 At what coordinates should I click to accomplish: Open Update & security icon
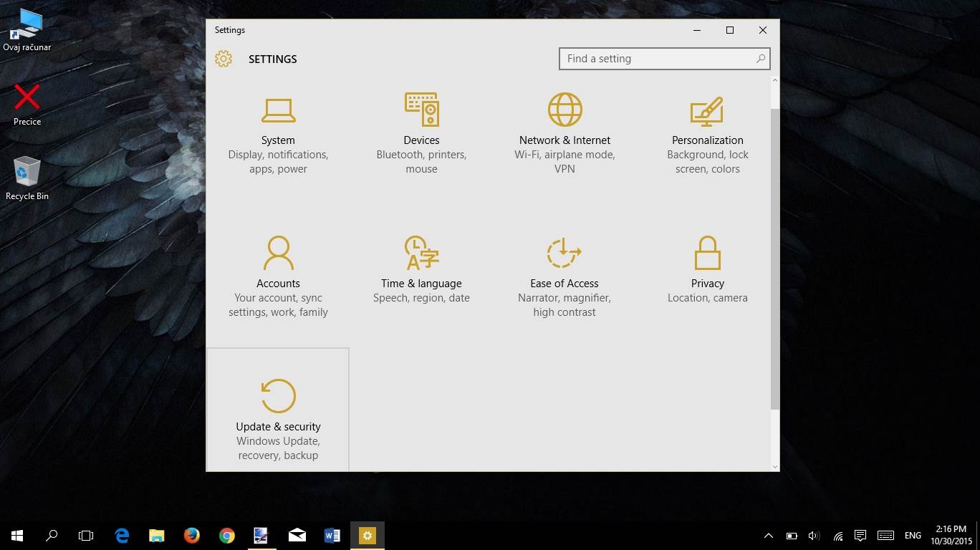click(x=278, y=396)
